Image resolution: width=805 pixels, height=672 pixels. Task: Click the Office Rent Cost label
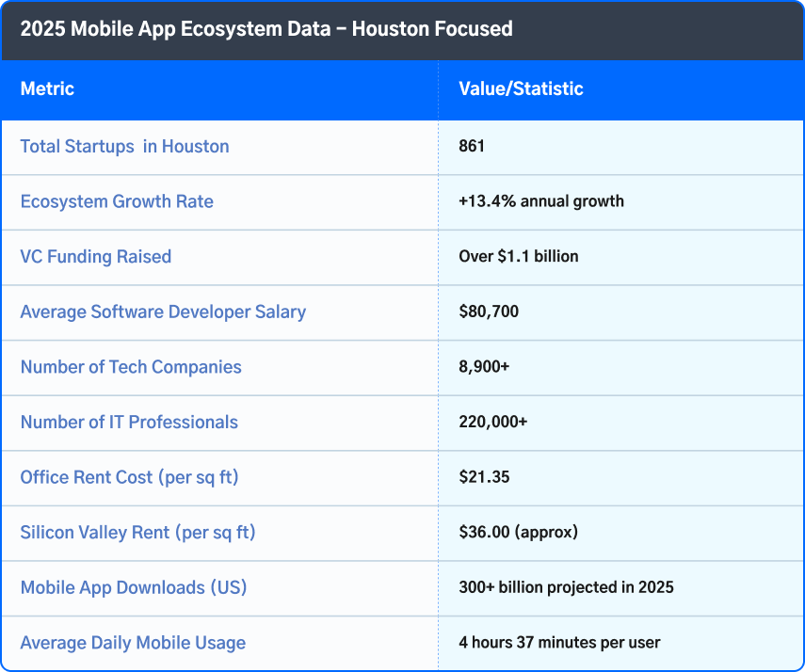coord(129,477)
